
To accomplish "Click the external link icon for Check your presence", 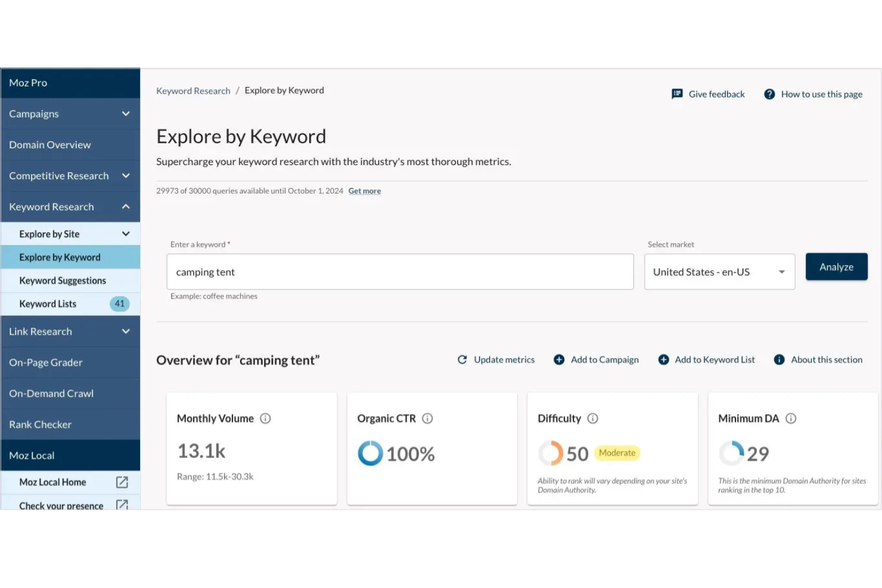I will (122, 505).
